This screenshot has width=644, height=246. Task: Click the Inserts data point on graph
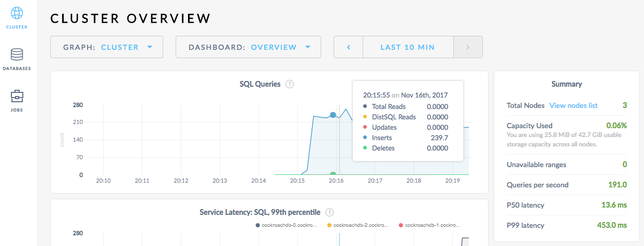click(333, 115)
